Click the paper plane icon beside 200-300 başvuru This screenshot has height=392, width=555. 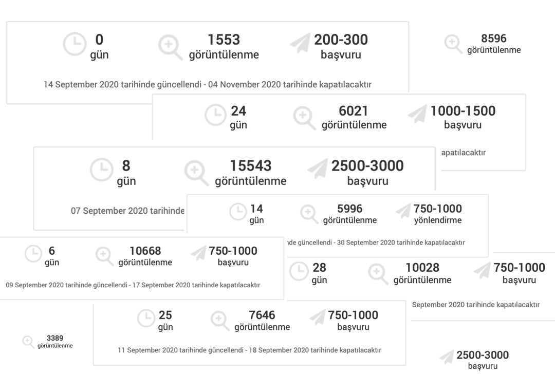300,44
